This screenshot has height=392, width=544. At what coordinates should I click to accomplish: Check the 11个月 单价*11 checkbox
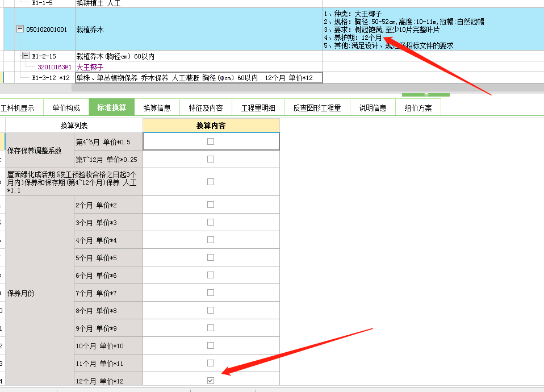click(x=211, y=363)
